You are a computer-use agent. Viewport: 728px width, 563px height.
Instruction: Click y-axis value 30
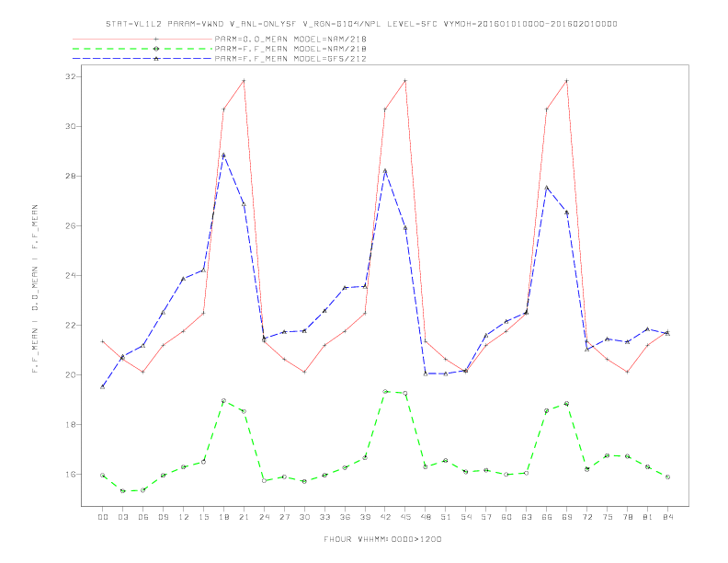(x=70, y=126)
